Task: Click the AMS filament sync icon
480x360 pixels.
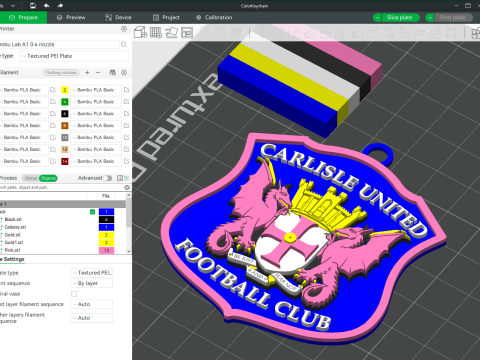Action: 113,72
